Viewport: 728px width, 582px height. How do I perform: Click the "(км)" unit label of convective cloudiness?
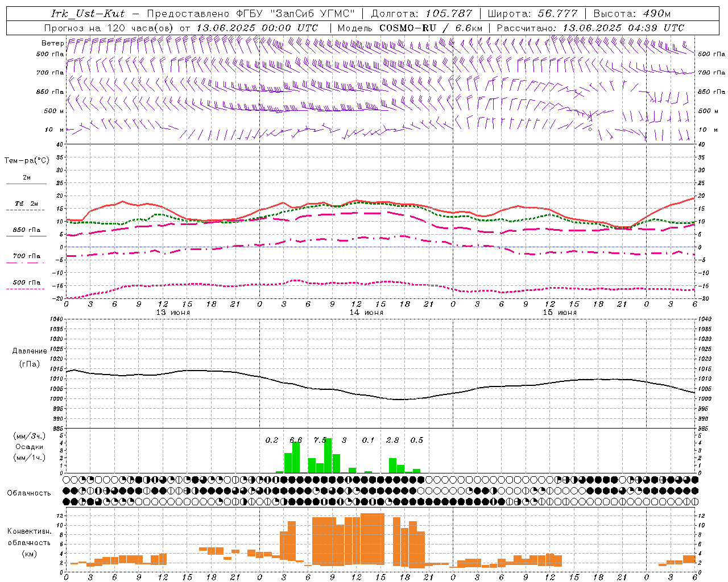pyautogui.click(x=30, y=554)
